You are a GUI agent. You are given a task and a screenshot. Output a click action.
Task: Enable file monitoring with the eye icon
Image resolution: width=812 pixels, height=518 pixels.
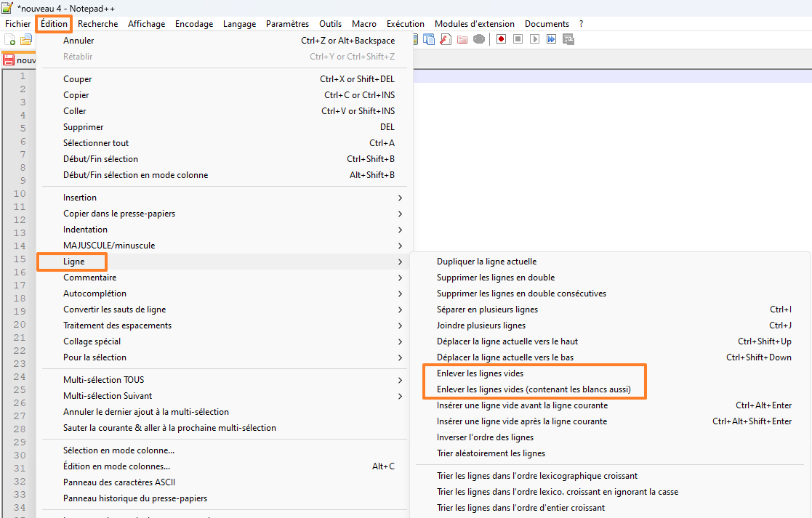click(480, 39)
